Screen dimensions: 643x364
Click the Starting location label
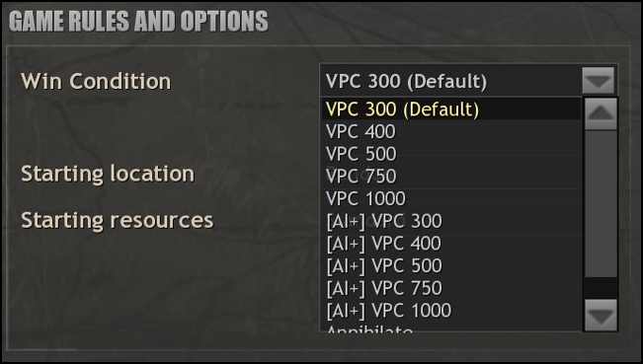(108, 174)
